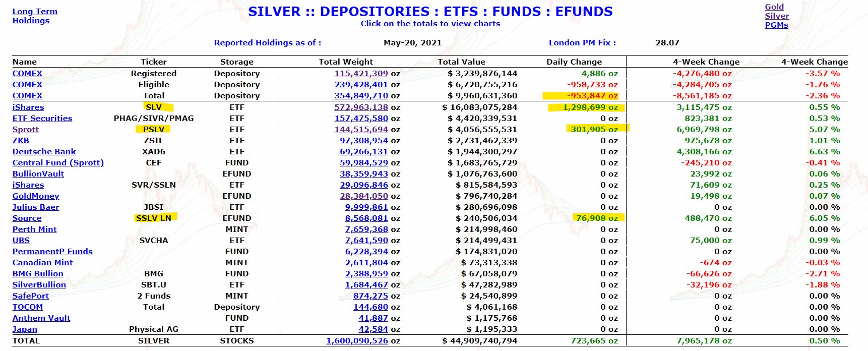Viewport: 868px width, 351px height.
Task: View chart for XAD6 weight 69,266,131
Action: click(x=364, y=152)
